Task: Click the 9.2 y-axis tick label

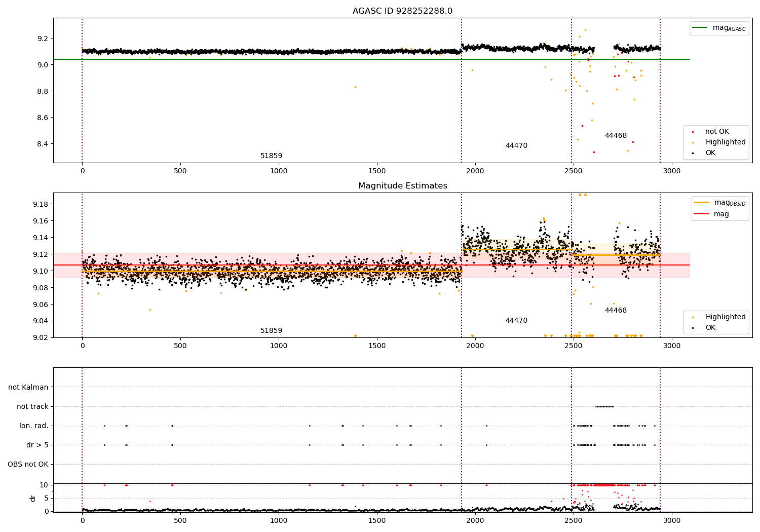Action: coord(43,39)
